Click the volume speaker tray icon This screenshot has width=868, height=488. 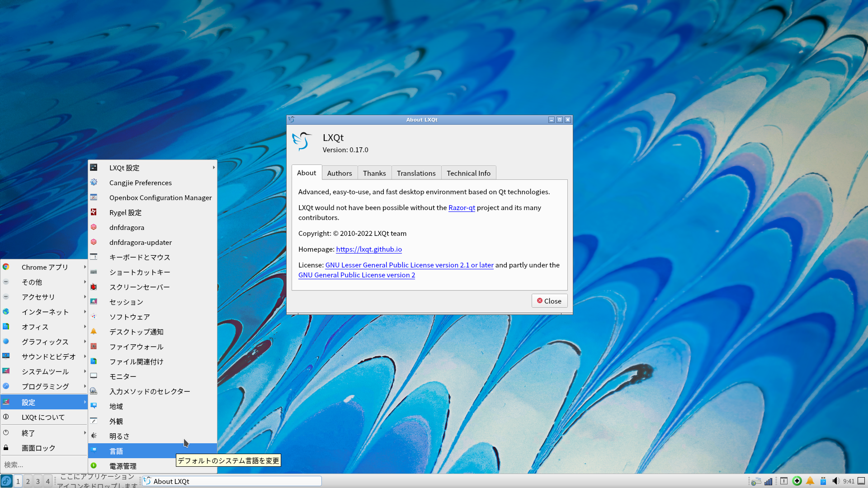pos(835,481)
